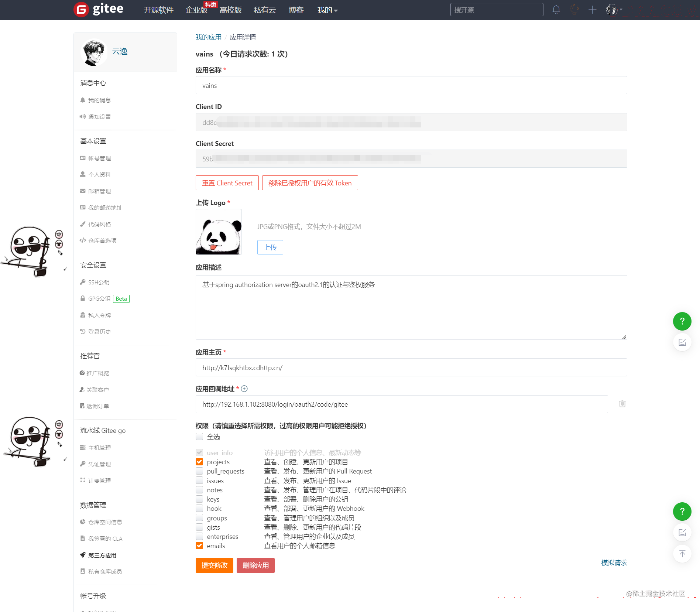Open the 我的 dropdown menu
700x612 pixels.
click(x=327, y=10)
